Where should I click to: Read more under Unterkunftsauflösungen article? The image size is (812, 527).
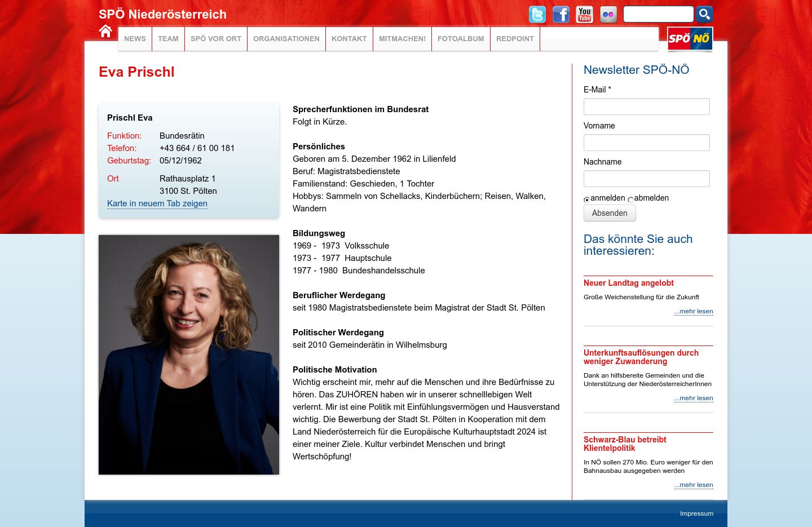[x=694, y=398]
